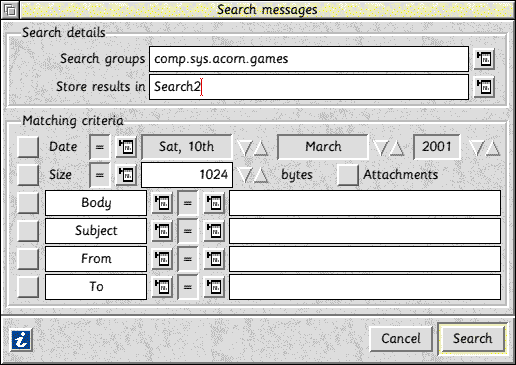Viewport: 516px width, 365px height.
Task: Click the Search messages title bar
Action: pyautogui.click(x=267, y=10)
